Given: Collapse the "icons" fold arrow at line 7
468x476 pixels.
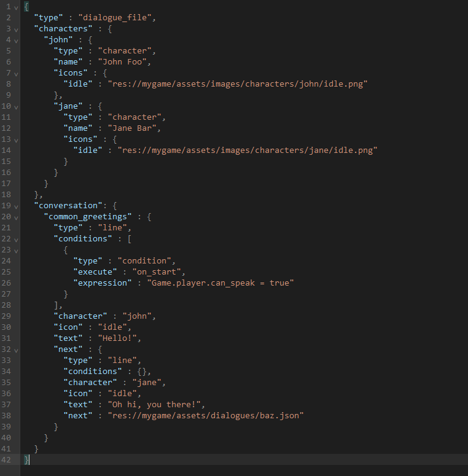Looking at the screenshot, I should coord(16,74).
